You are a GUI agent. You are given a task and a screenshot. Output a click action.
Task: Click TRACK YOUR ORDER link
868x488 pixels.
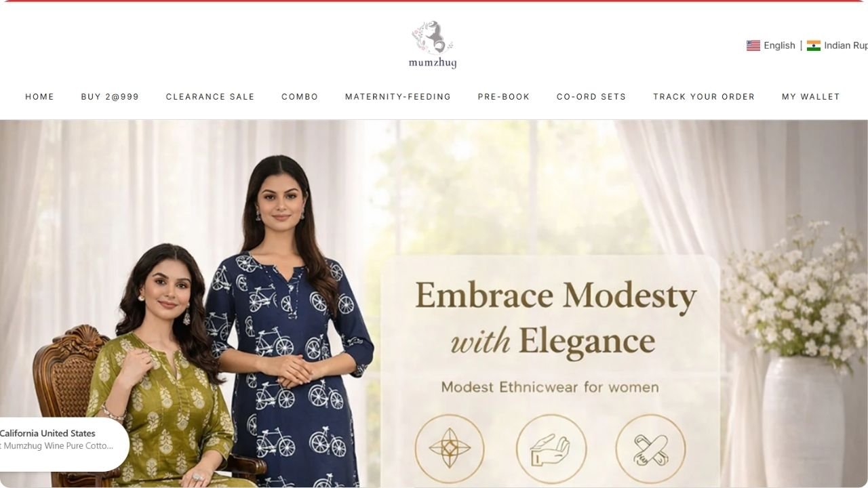pos(704,97)
